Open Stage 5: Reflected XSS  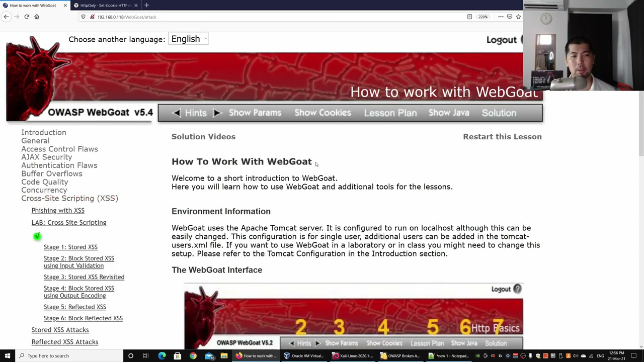[x=75, y=307]
